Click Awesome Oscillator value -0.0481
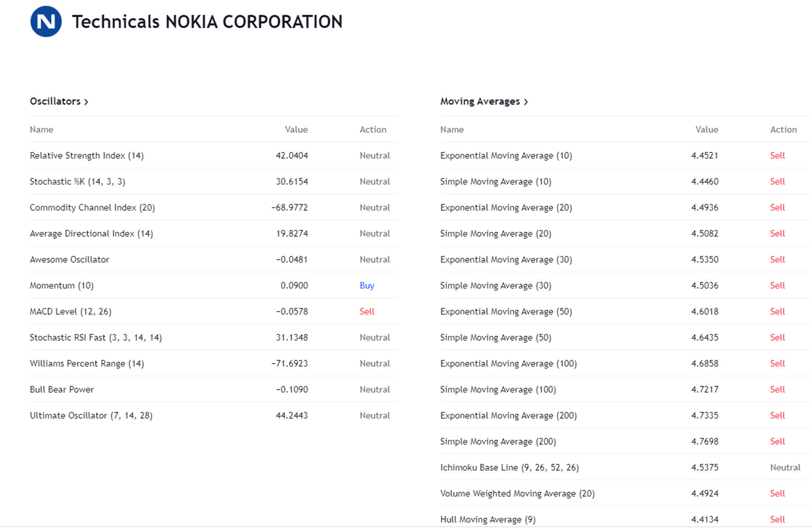The image size is (812, 529). (292, 260)
